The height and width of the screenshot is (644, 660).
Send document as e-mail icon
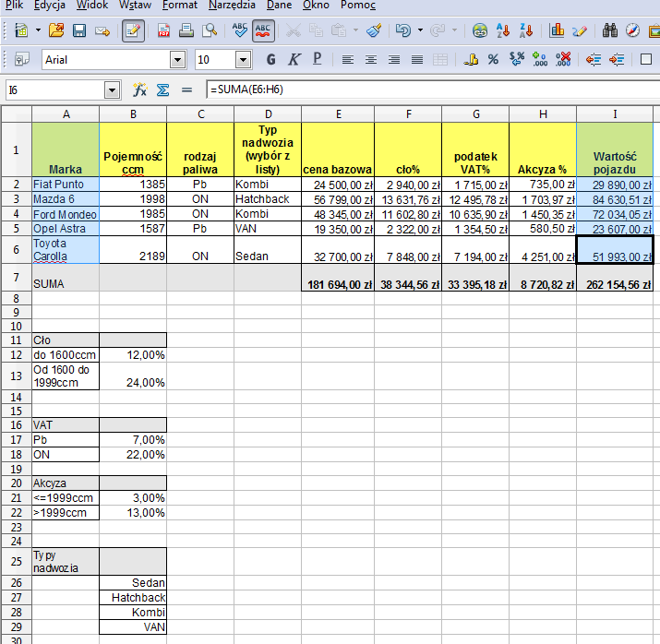(x=102, y=30)
